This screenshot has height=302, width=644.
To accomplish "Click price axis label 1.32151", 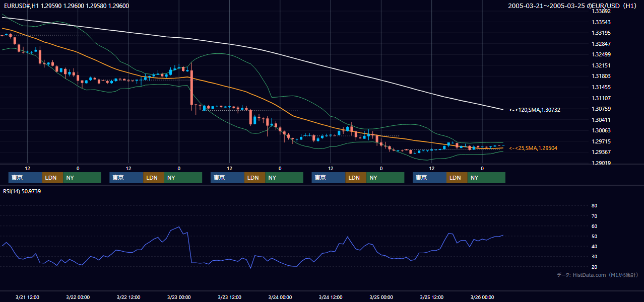I will click(x=601, y=65).
